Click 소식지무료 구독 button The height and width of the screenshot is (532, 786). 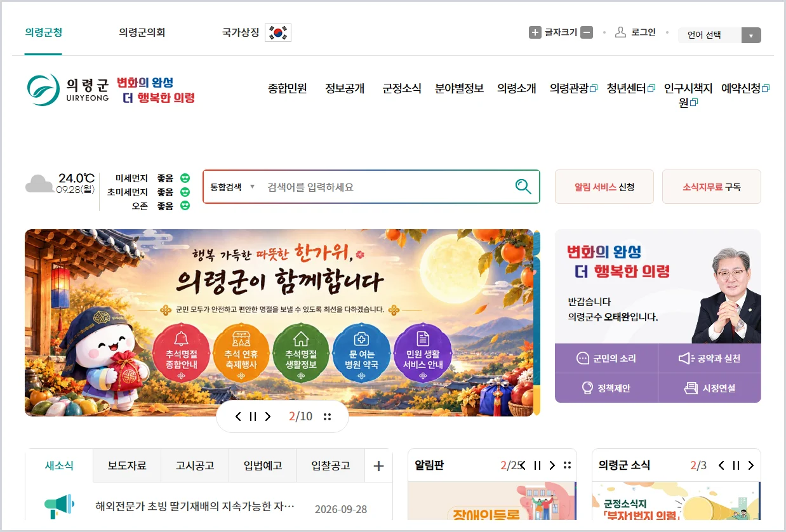click(x=712, y=187)
